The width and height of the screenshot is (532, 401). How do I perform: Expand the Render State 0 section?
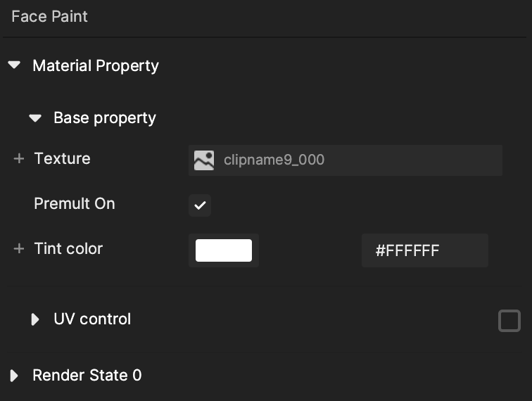(14, 376)
